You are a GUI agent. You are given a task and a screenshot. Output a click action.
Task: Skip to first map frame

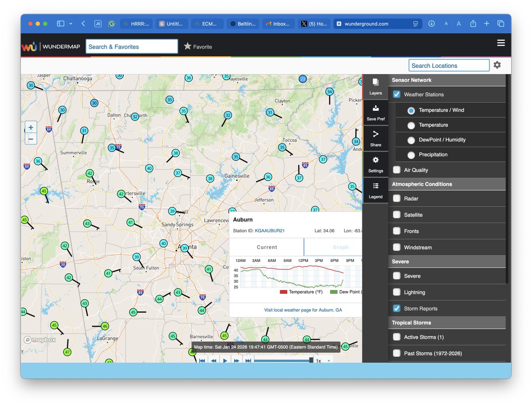(202, 361)
